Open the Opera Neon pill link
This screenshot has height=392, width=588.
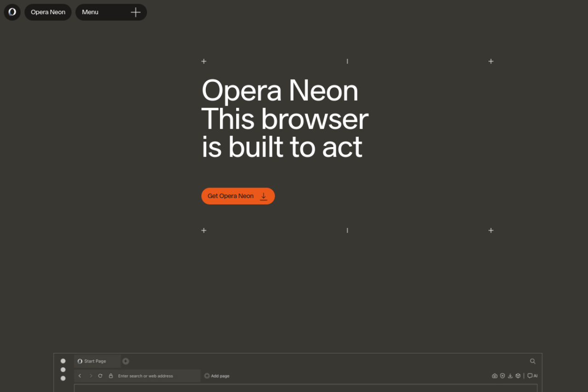point(48,12)
